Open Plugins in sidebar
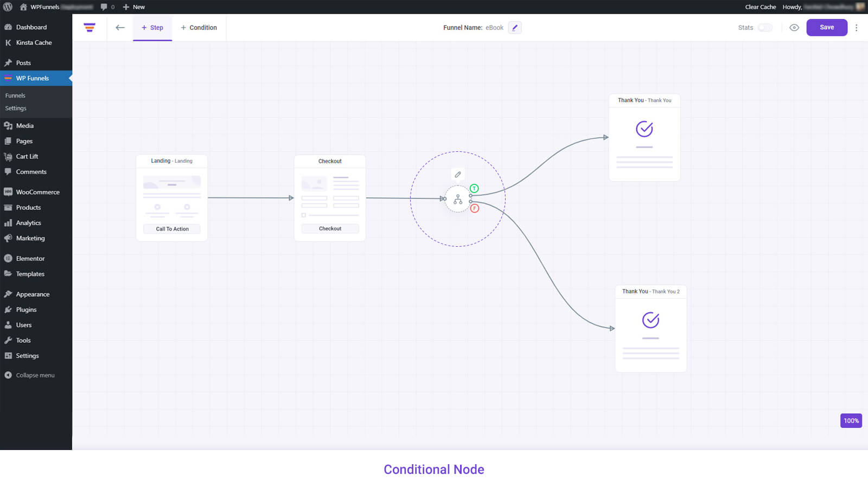Screen dimensions: 868x488 [x=36, y=310]
